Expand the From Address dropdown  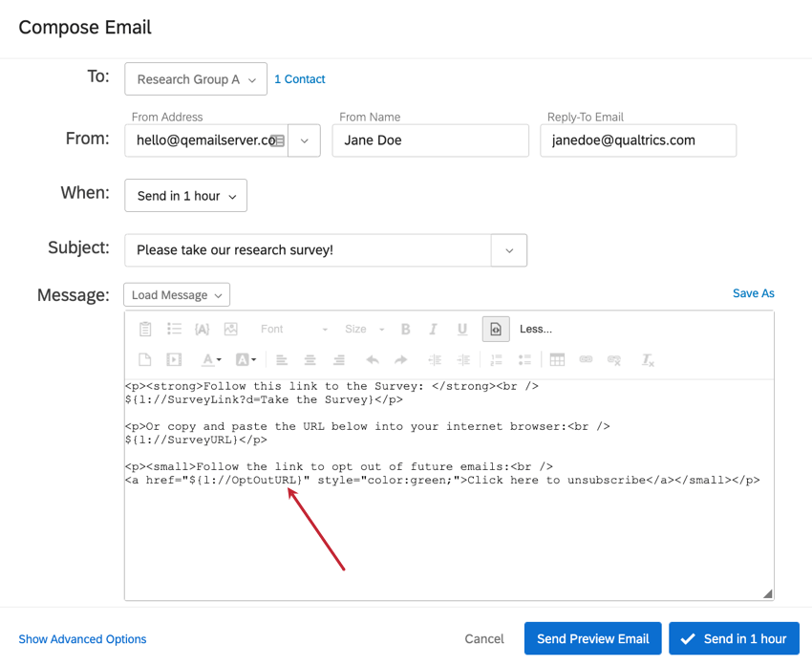coord(304,140)
